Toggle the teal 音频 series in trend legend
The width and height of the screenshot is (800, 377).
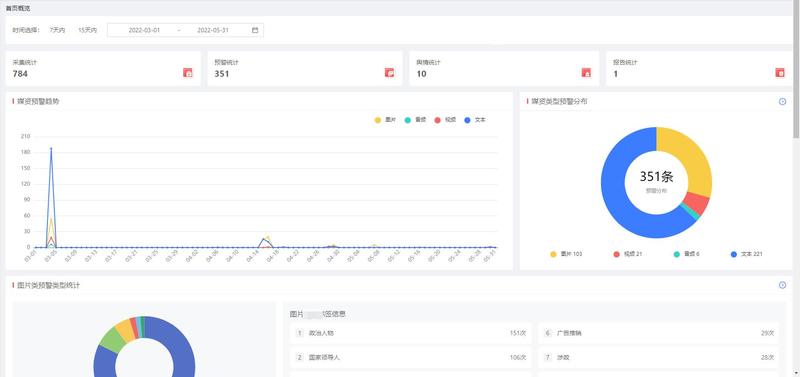415,120
